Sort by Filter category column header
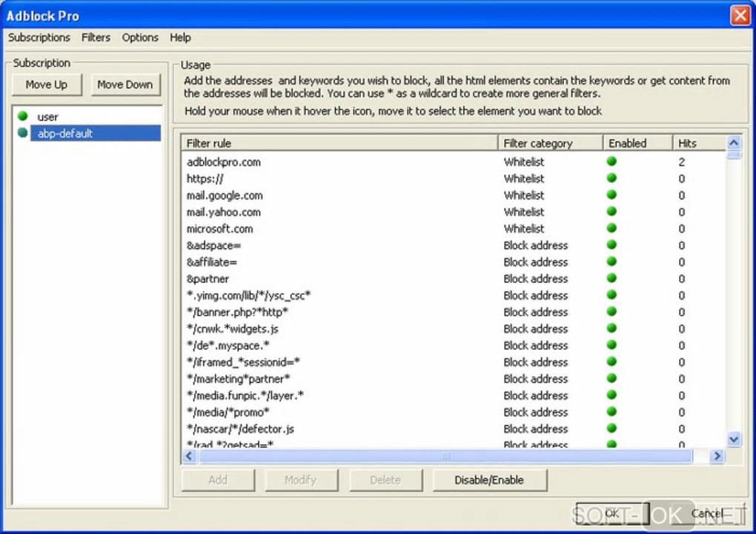The image size is (756, 534). point(551,143)
